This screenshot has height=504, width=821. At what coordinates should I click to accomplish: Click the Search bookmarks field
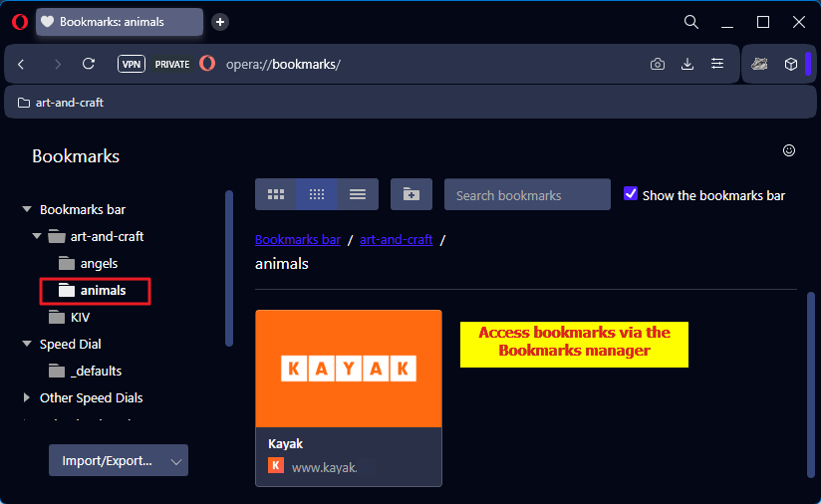click(x=527, y=194)
